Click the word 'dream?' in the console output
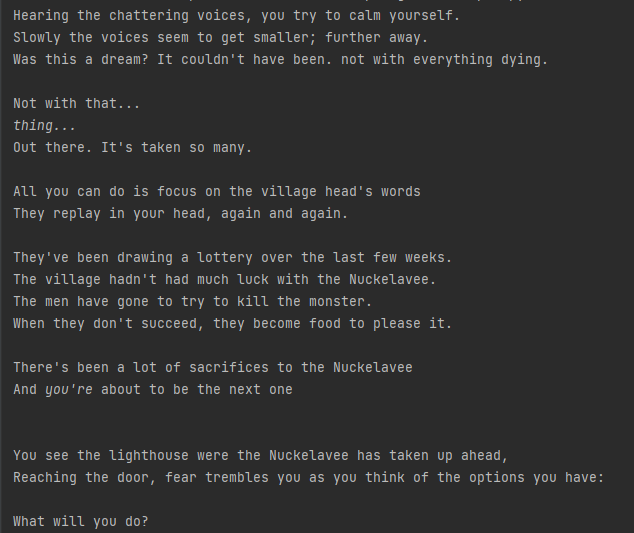This screenshot has height=533, width=634. click(x=123, y=60)
